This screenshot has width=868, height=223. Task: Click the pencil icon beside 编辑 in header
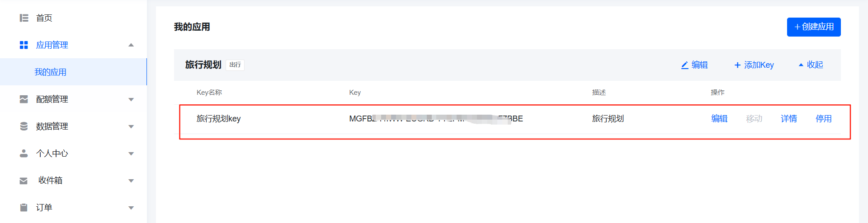coord(685,65)
